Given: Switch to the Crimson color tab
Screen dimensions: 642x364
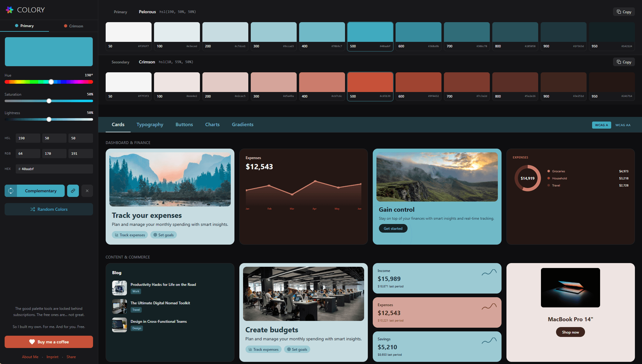Looking at the screenshot, I should pyautogui.click(x=73, y=26).
